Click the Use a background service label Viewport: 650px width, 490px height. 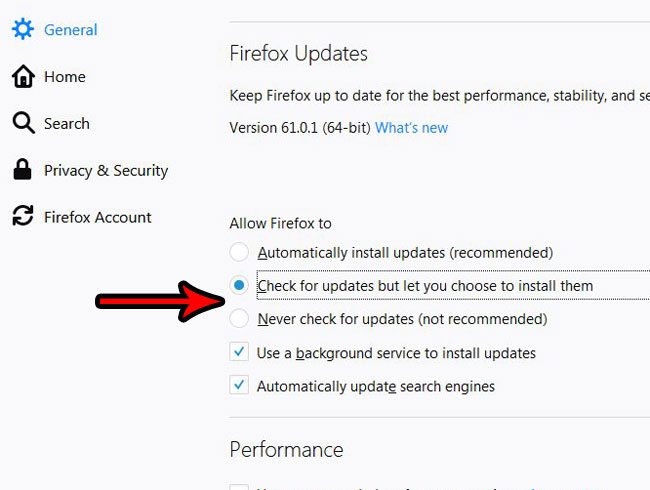pos(396,353)
